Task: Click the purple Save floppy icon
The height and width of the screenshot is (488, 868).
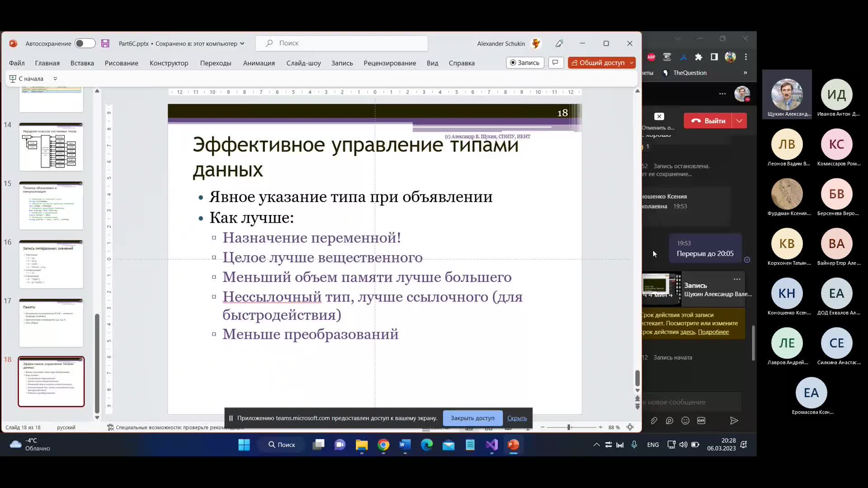Action: [x=105, y=43]
